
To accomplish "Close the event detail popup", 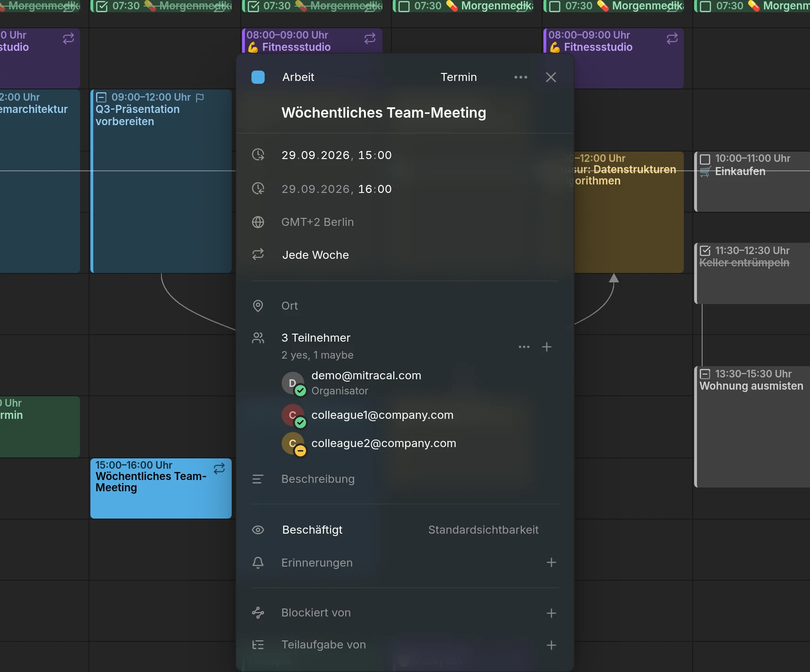I will [551, 77].
